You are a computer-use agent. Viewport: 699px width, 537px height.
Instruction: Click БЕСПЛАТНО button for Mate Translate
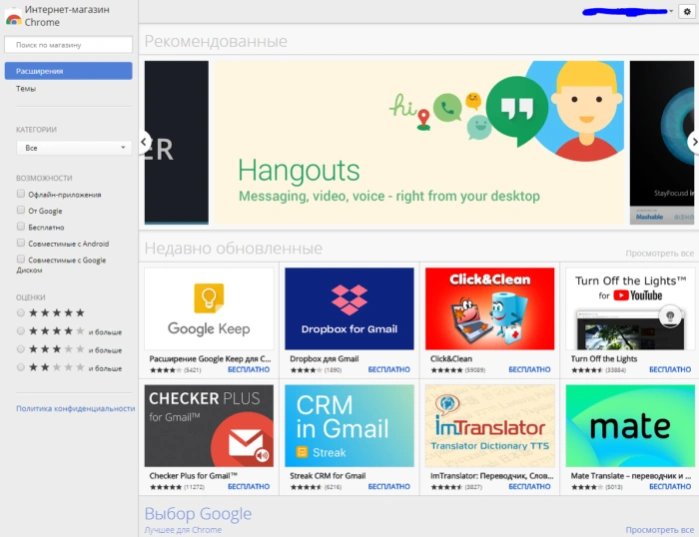coord(670,487)
